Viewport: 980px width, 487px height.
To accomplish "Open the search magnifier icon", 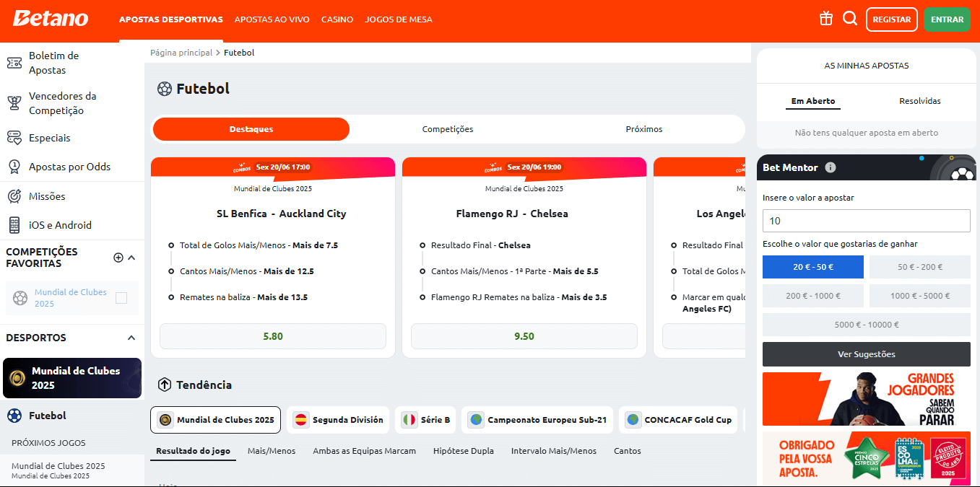I will coord(850,19).
